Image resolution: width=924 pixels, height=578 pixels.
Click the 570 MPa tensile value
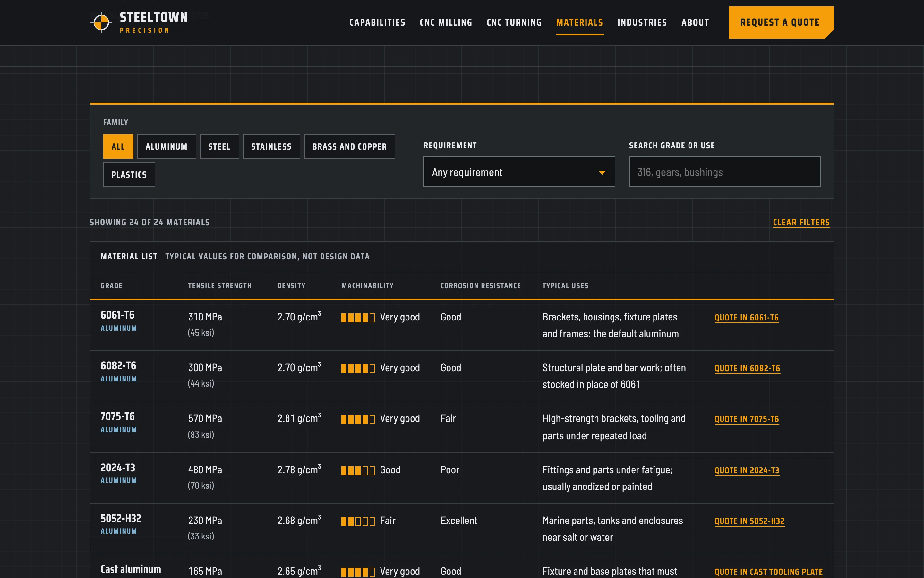click(205, 419)
